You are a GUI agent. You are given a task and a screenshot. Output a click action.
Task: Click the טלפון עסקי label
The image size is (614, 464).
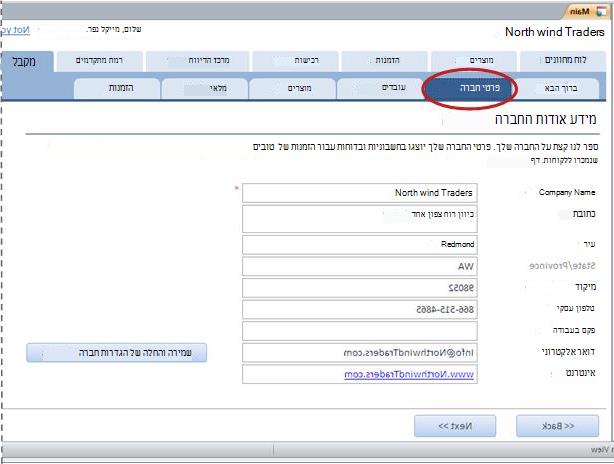576,309
